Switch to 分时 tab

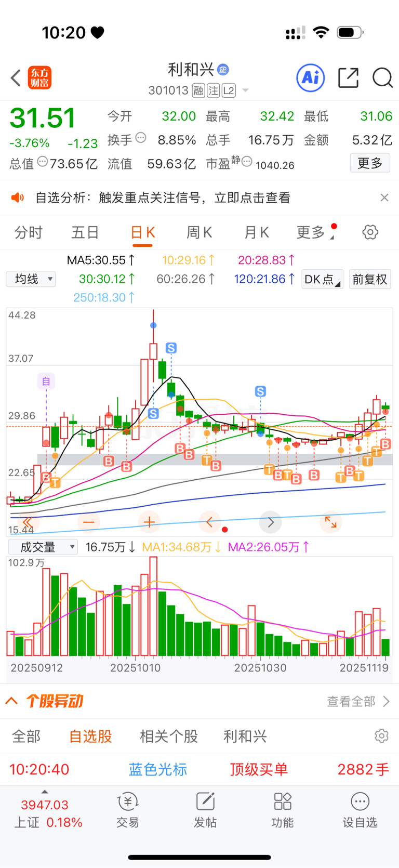[x=29, y=232]
